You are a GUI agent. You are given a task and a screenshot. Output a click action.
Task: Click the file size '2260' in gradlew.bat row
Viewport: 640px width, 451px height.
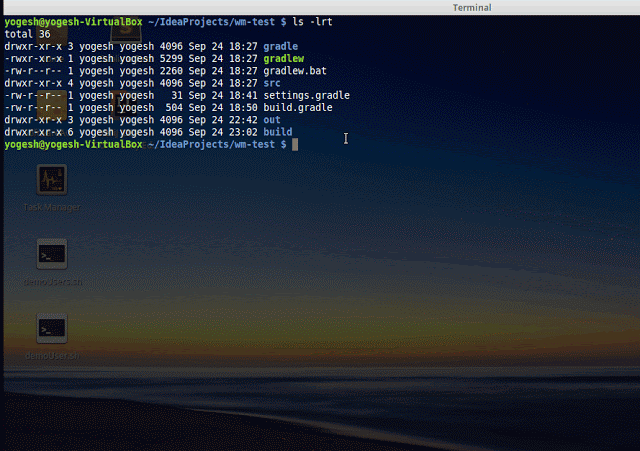point(171,71)
